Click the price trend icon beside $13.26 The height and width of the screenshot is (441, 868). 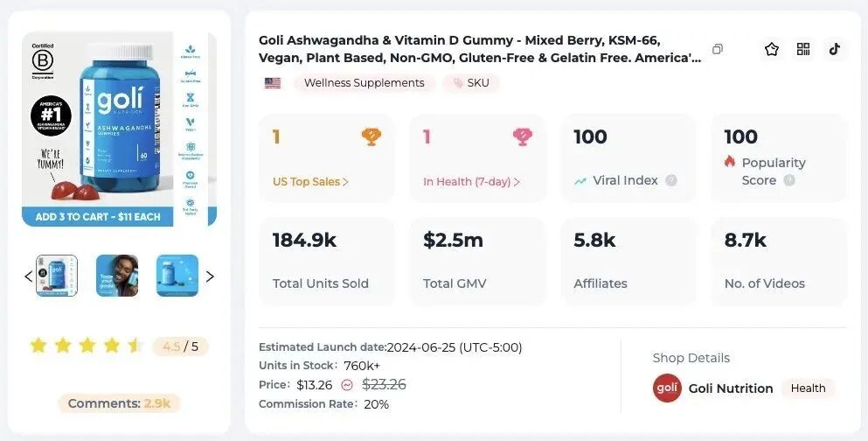click(347, 385)
